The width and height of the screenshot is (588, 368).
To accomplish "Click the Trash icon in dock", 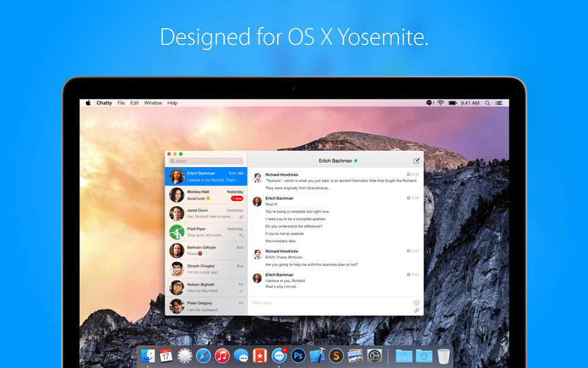I will click(442, 355).
